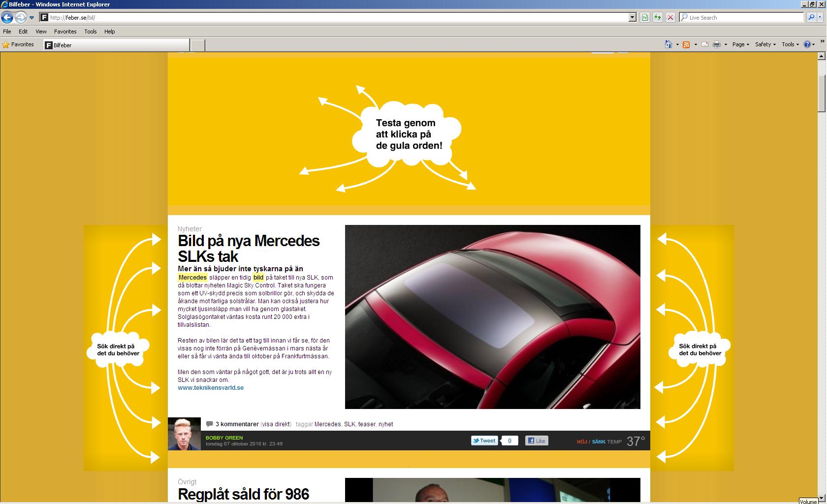Click the site favicon in address bar

click(x=44, y=18)
